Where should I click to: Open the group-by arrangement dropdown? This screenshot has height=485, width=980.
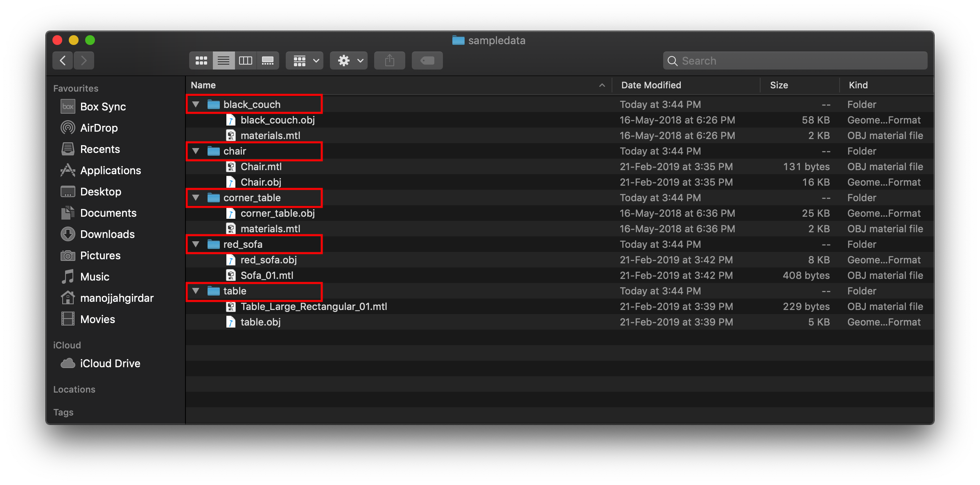(305, 61)
